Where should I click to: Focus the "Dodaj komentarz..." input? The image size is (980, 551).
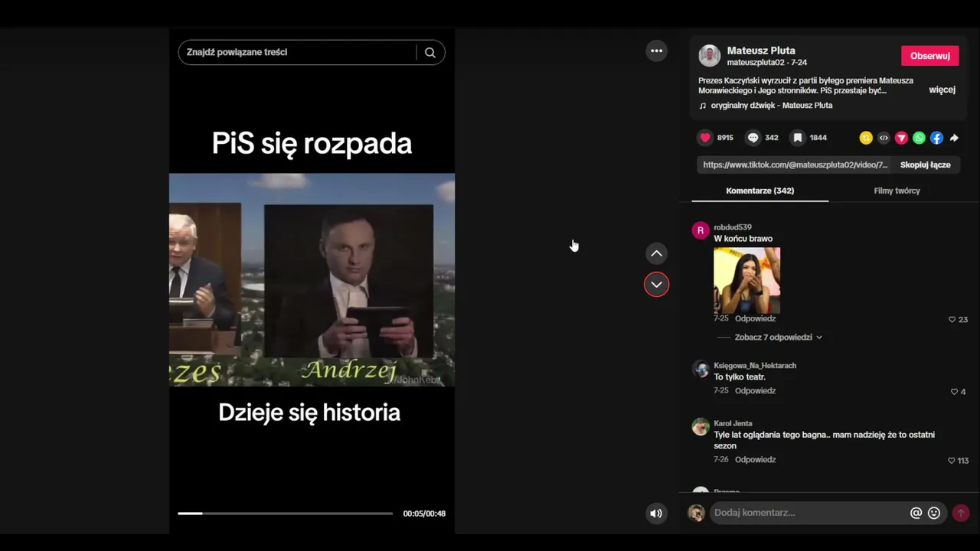coord(808,513)
